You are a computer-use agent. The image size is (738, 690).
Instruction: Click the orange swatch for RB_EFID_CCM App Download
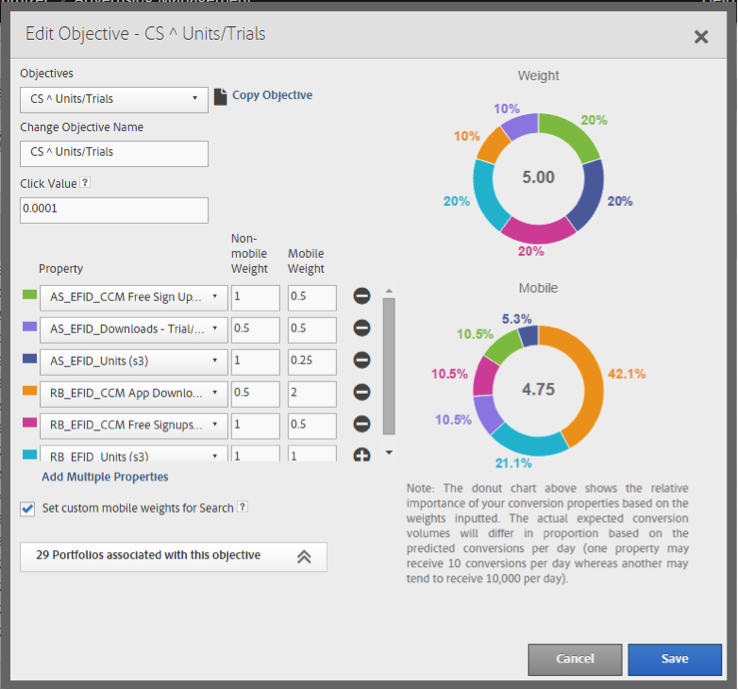pyautogui.click(x=30, y=391)
